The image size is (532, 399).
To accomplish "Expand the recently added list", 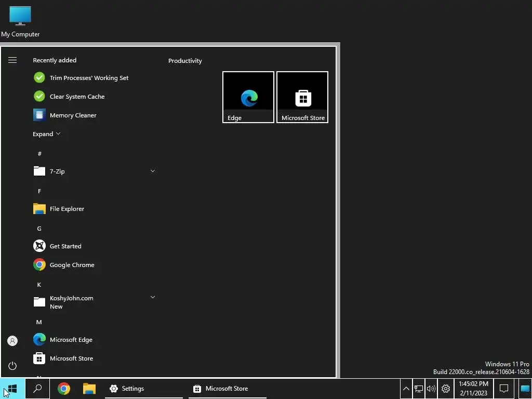I will tap(46, 134).
